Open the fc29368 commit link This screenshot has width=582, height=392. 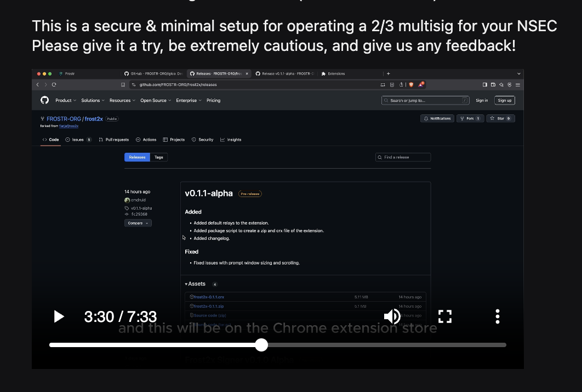coord(139,215)
